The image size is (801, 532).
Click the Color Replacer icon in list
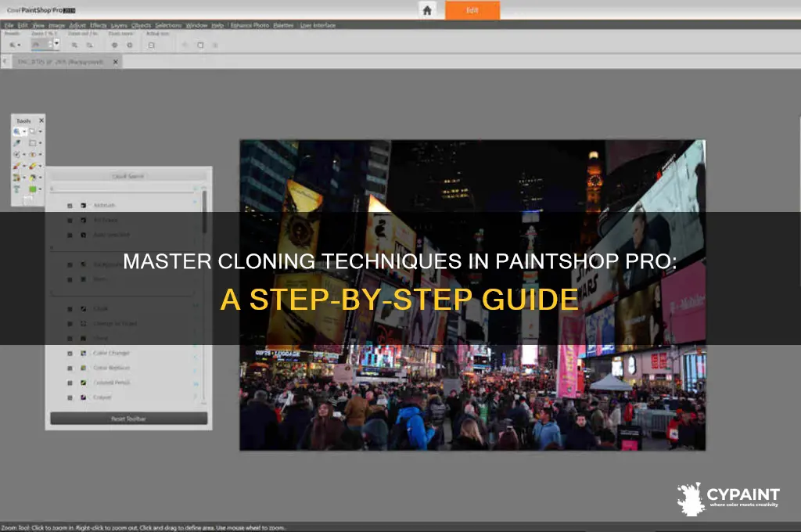[x=83, y=368]
